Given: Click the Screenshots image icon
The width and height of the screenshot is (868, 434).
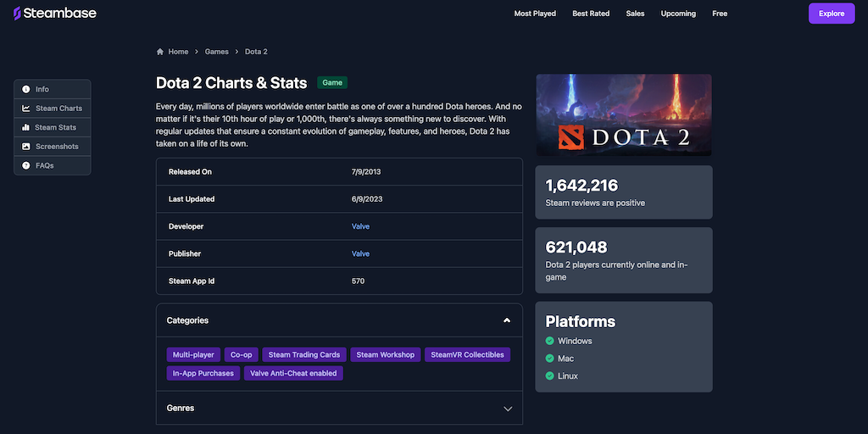Looking at the screenshot, I should (25, 147).
